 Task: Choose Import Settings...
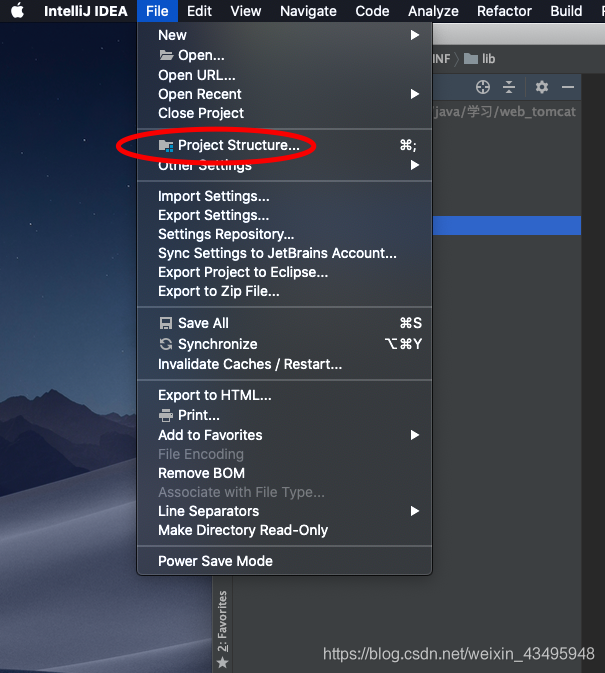284,196
